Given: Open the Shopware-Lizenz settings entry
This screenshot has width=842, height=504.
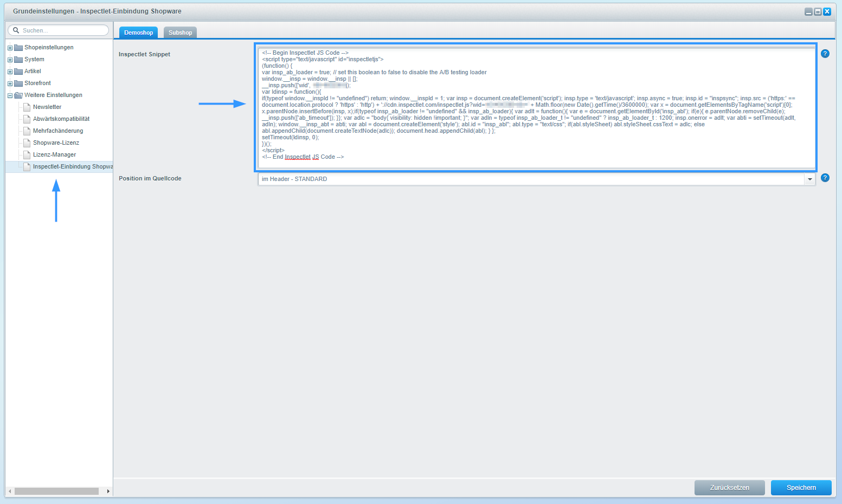Looking at the screenshot, I should tap(56, 143).
